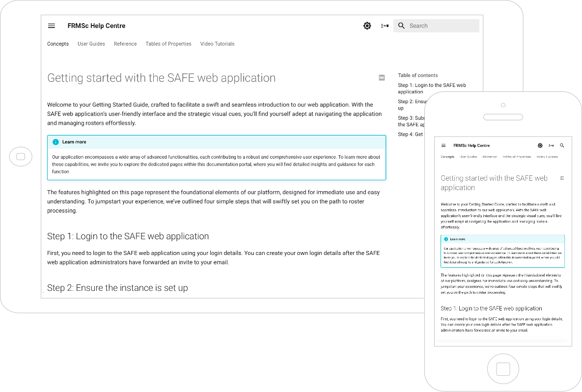The width and height of the screenshot is (582, 392).
Task: Click the info icon in Learn more box
Action: point(55,142)
